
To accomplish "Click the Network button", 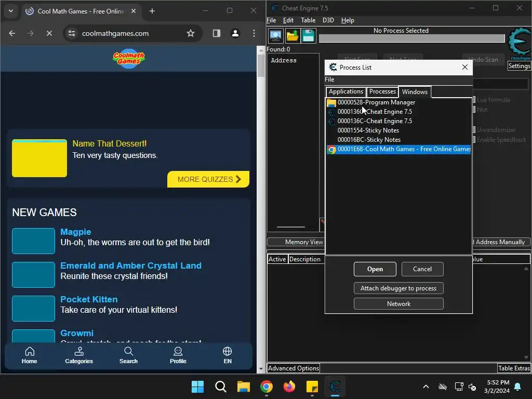I will [398, 304].
